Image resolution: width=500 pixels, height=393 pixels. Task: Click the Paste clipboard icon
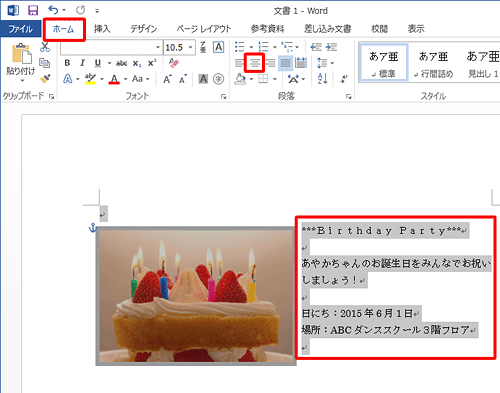[22, 53]
